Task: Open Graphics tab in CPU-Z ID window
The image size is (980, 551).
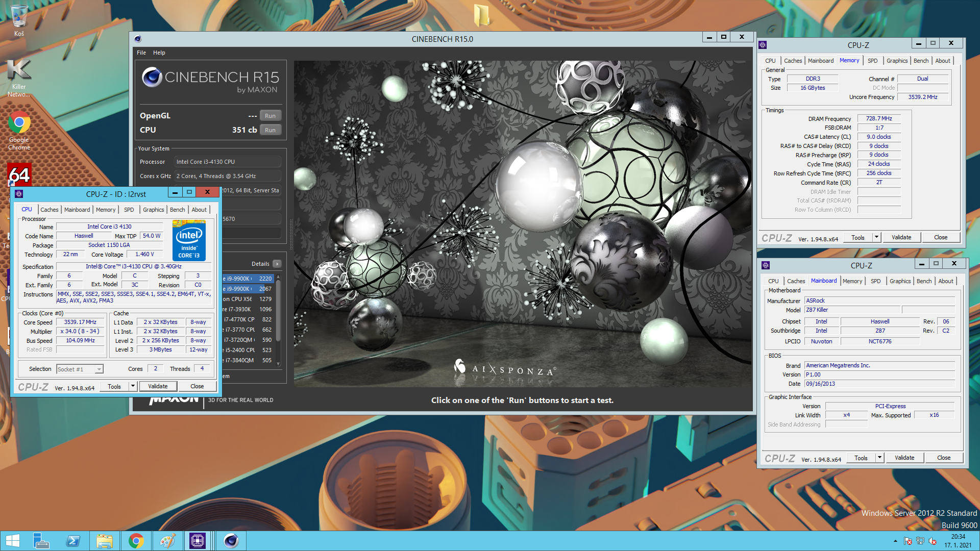Action: tap(154, 210)
